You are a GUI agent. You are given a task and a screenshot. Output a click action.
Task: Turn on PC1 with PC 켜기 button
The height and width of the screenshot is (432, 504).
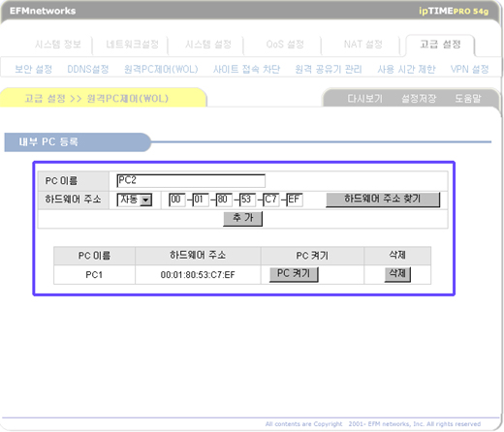[294, 274]
